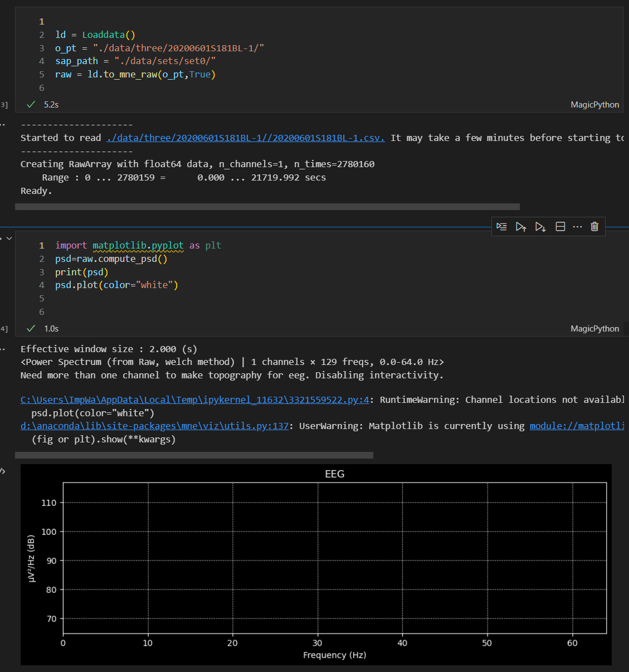Execute above cells in the notebook
This screenshot has height=672, width=629.
click(x=521, y=226)
